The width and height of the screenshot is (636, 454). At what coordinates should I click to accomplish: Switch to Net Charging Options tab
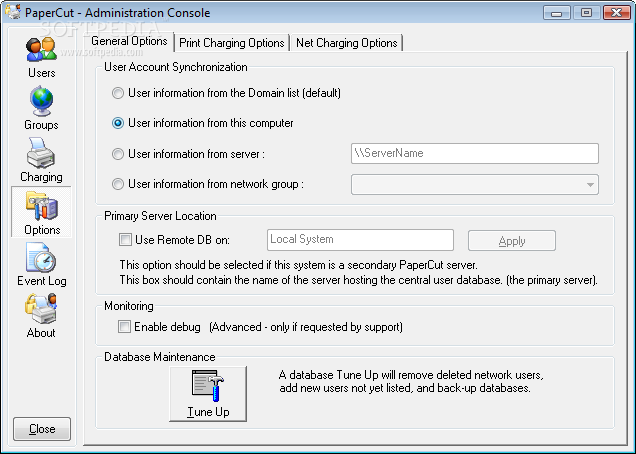click(x=347, y=43)
